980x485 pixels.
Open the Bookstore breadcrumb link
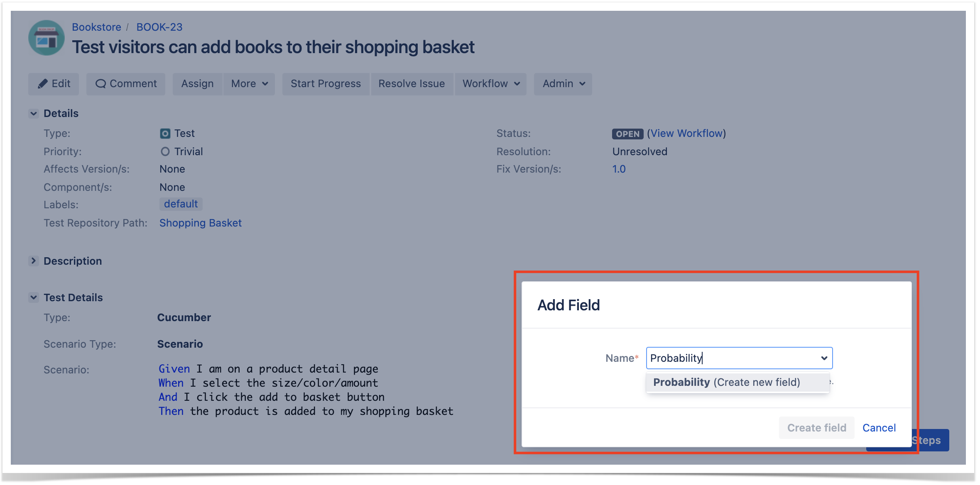click(96, 27)
